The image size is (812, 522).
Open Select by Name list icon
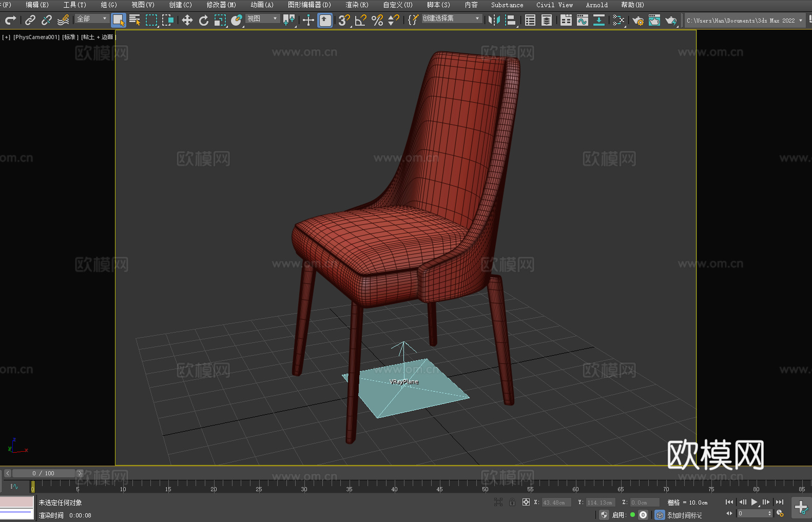coord(135,20)
